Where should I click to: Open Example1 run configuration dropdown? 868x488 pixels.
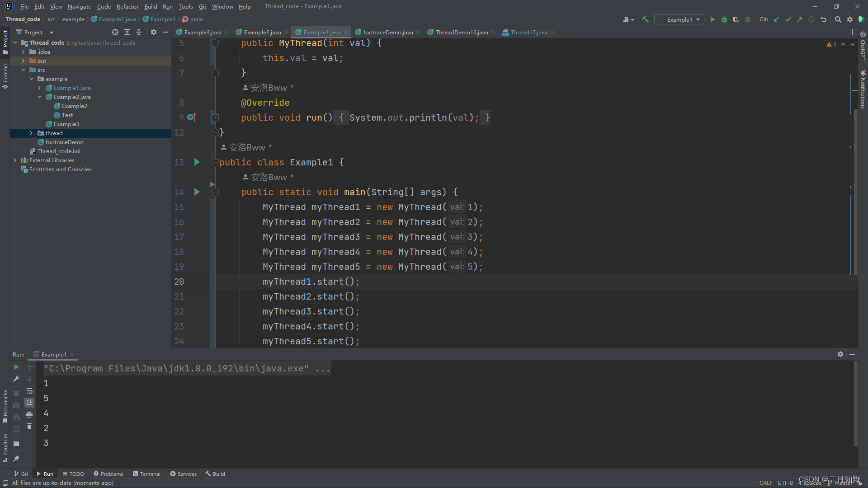[x=679, y=19]
